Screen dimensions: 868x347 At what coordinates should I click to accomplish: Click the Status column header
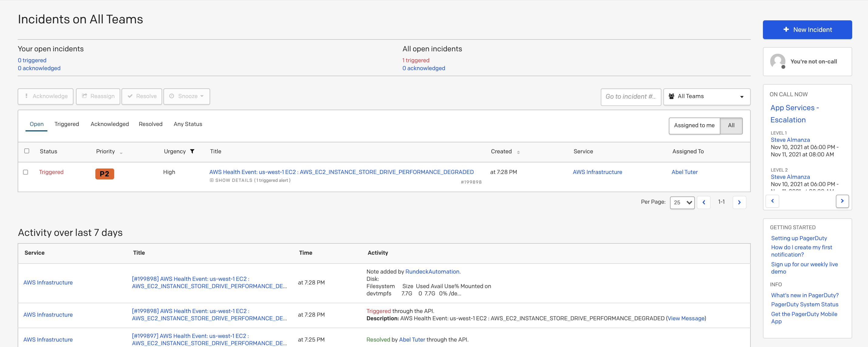tap(49, 151)
